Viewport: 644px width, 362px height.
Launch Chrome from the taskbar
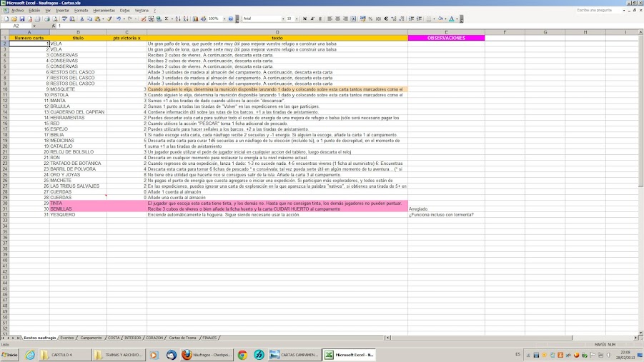[x=242, y=355]
